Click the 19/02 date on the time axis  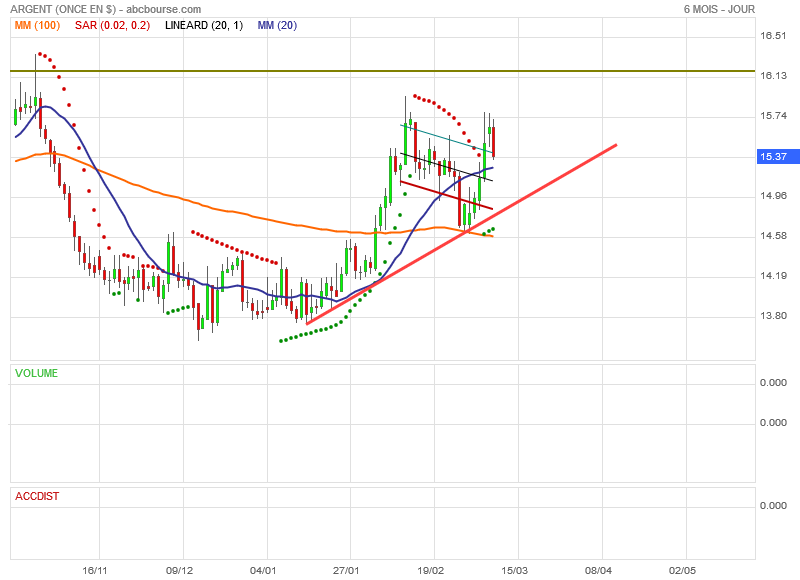(431, 570)
